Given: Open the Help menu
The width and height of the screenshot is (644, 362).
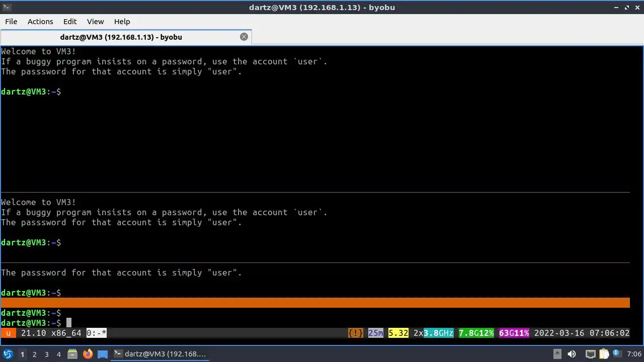Looking at the screenshot, I should point(122,22).
